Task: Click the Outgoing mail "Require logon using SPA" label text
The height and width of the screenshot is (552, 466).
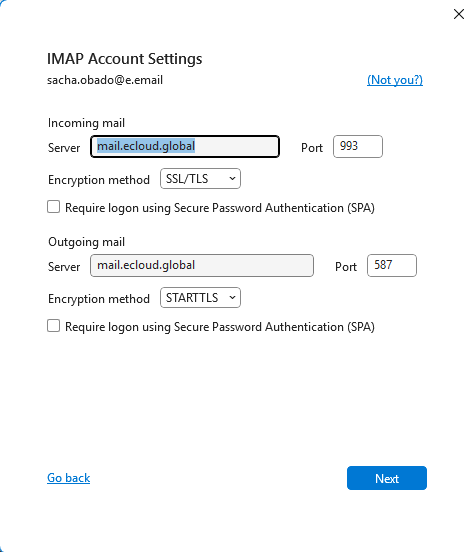Action: (220, 327)
